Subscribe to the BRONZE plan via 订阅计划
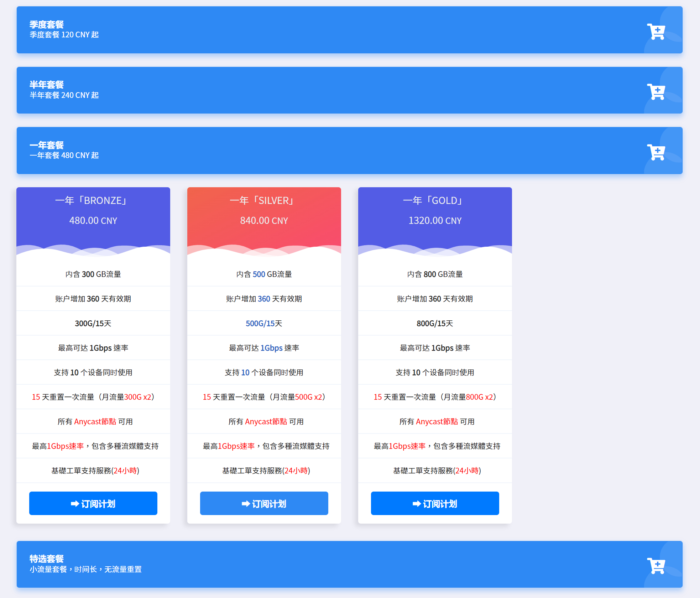Screen dimensions: 700x598 tap(93, 503)
